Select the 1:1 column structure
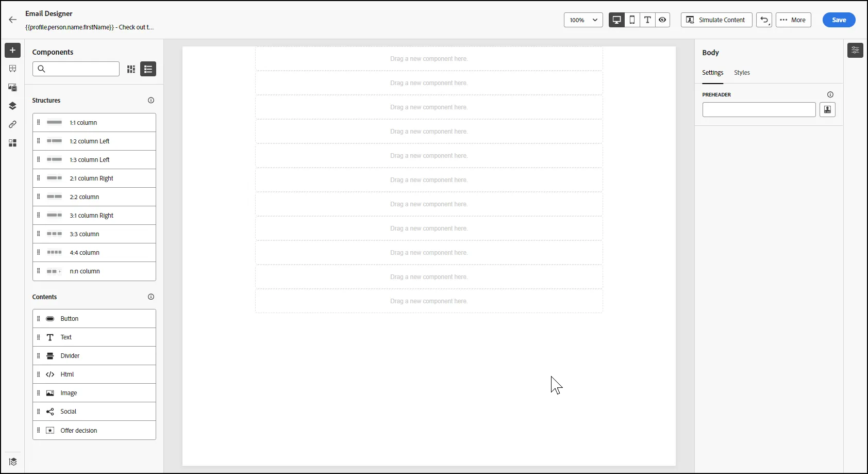Viewport: 868px width, 474px height. pos(94,123)
